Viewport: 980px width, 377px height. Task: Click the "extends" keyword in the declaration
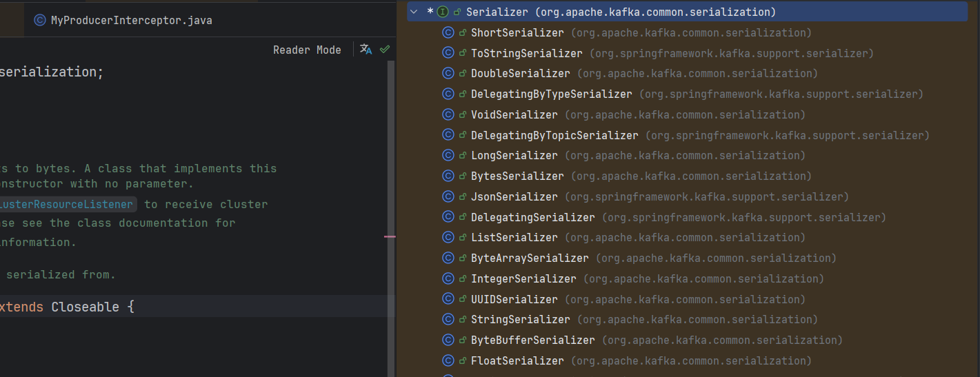click(21, 307)
